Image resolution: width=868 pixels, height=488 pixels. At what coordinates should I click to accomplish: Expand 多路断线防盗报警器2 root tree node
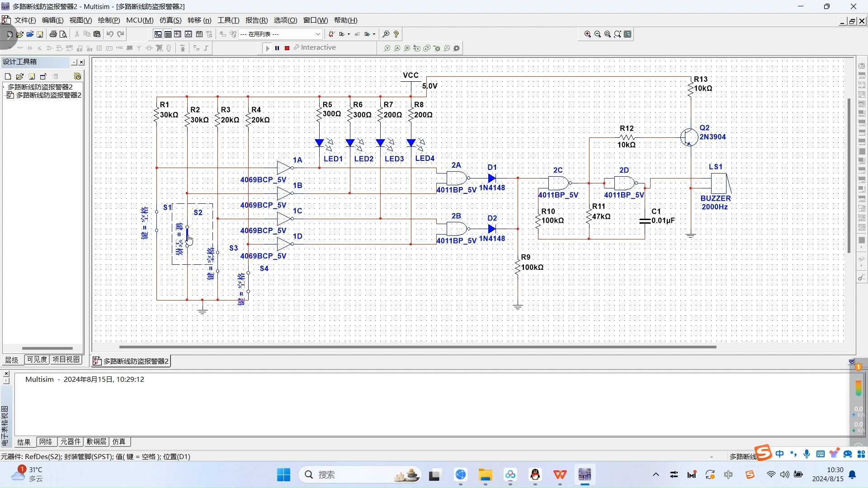4,87
